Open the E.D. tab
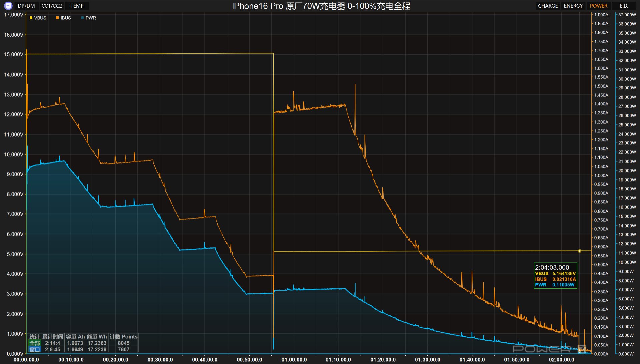The height and width of the screenshot is (364, 640). pos(624,6)
